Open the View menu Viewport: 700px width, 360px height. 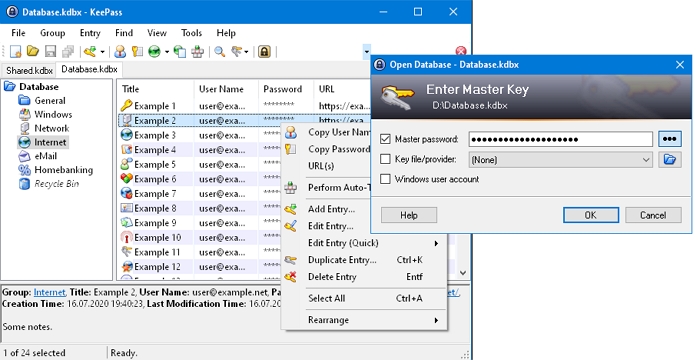157,33
